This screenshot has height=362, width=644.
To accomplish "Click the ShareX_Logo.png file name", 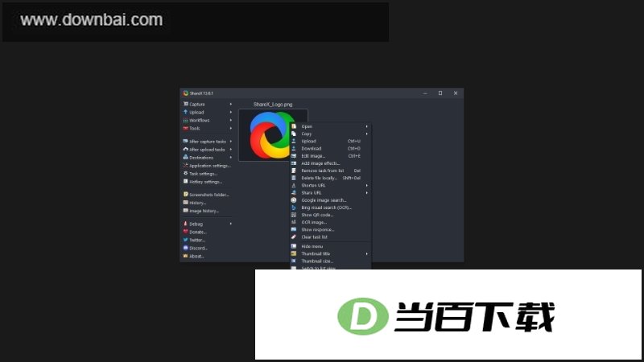I will point(273,105).
